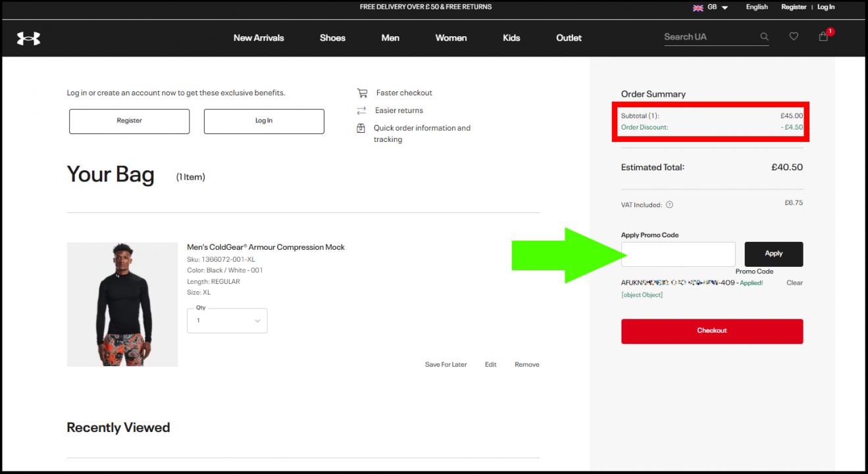
Task: Click the Under Armour logo
Action: 28,37
